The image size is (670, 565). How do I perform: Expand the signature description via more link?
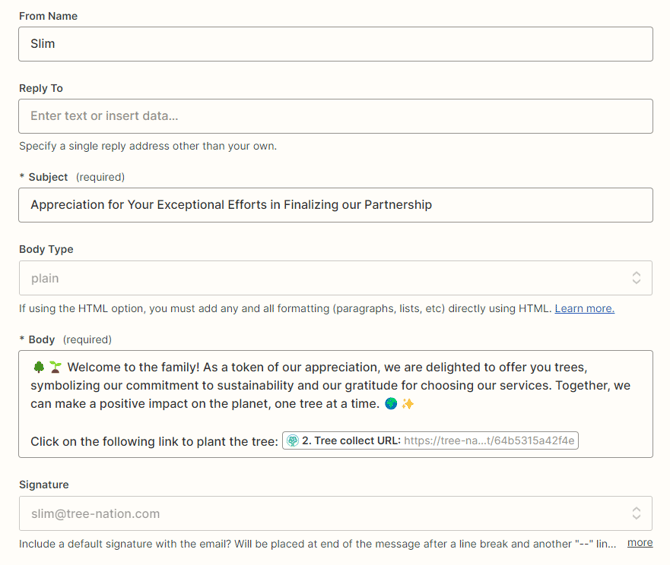pos(640,543)
